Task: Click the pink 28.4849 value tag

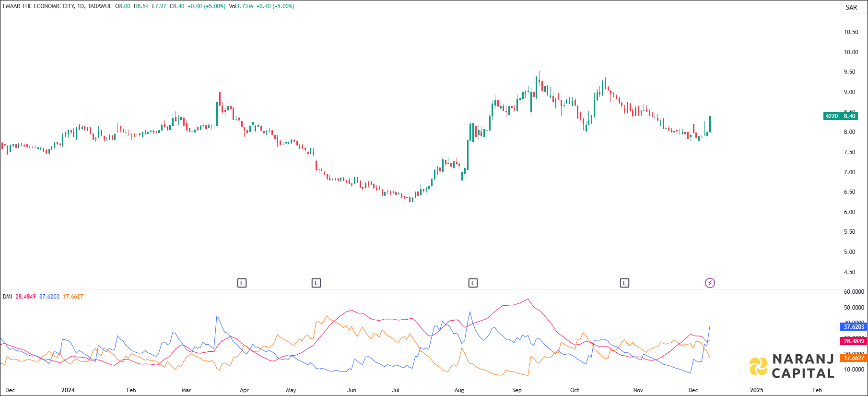Action: tap(854, 341)
